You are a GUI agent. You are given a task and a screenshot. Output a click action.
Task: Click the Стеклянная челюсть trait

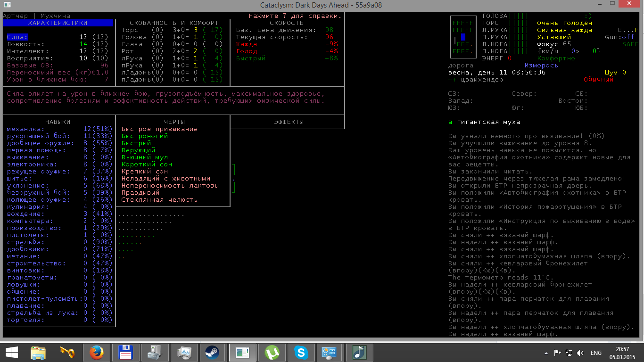(x=159, y=199)
